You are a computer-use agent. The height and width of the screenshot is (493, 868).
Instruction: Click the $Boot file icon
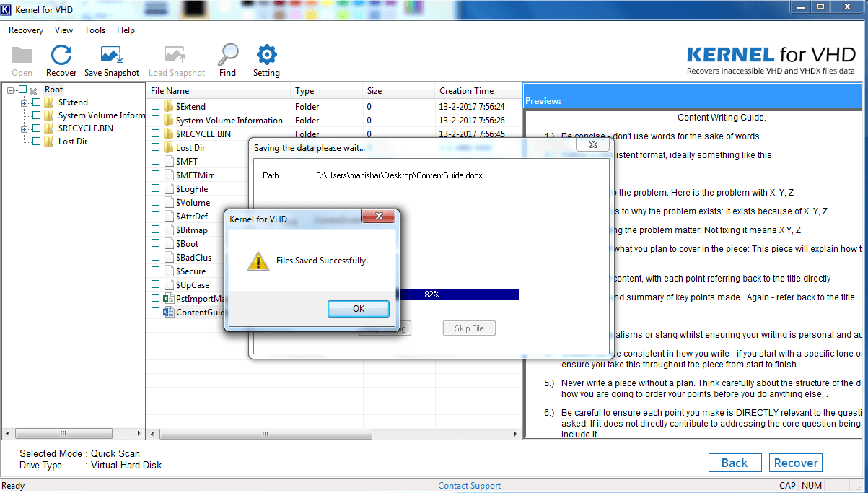[x=169, y=243]
